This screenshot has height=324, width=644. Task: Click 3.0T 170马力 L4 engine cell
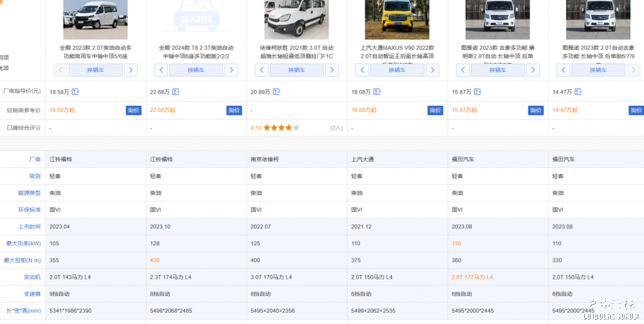(x=271, y=277)
